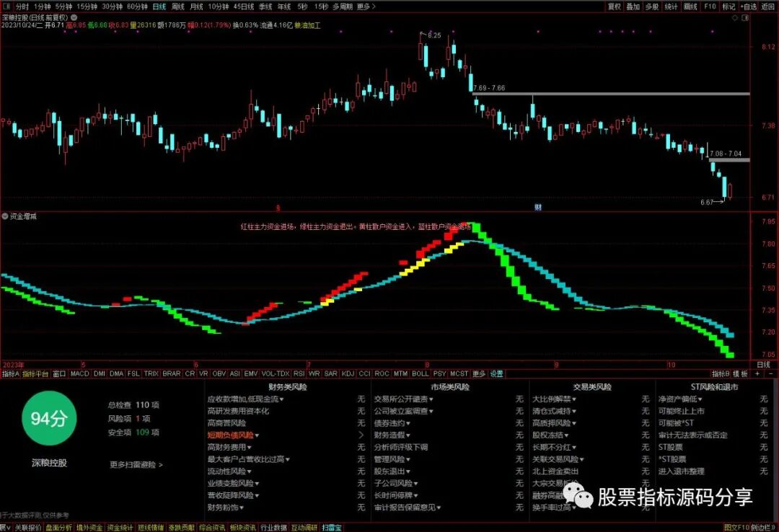Image resolution: width=779 pixels, height=532 pixels.
Task: Switch to the 扫雷宝 bottom tab
Action: [331, 528]
